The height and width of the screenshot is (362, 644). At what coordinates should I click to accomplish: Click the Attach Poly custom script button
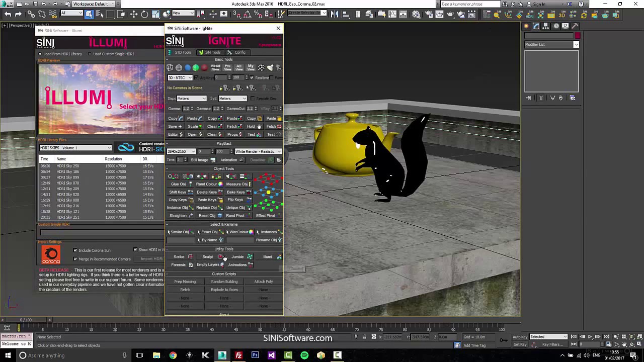pos(264,282)
